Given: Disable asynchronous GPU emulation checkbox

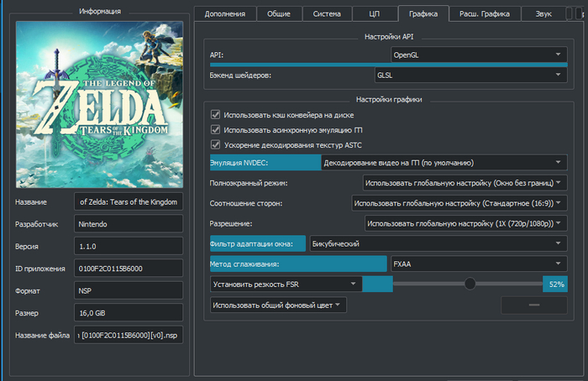Looking at the screenshot, I should point(216,130).
